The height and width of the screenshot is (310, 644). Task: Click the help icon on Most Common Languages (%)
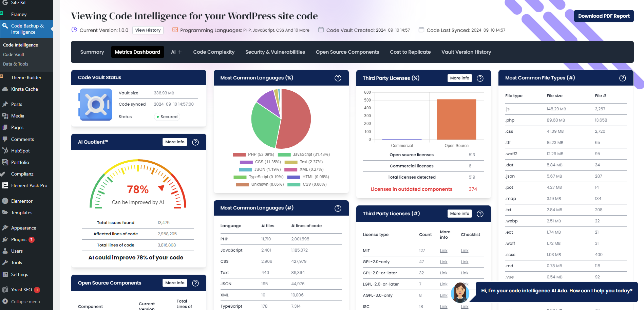click(338, 78)
